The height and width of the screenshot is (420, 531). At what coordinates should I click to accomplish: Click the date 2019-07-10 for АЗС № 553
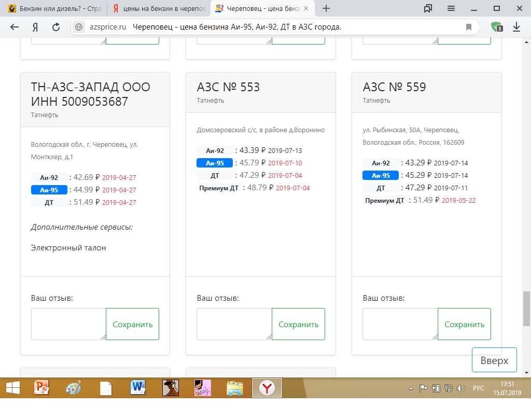tap(285, 163)
